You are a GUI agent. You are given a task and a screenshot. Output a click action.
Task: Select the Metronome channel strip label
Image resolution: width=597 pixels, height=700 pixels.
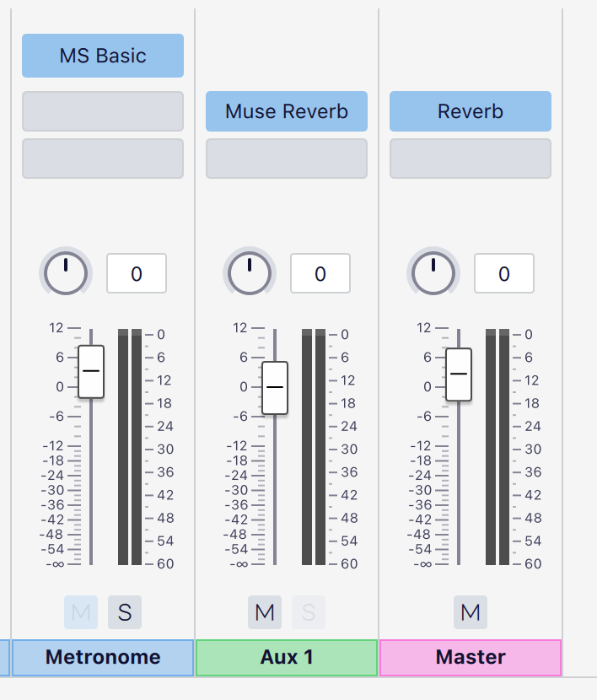point(102,657)
